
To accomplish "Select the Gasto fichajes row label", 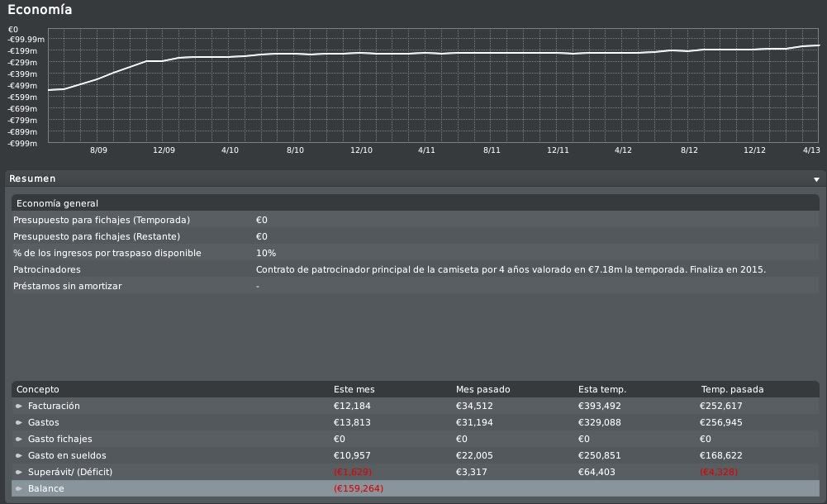I will click(x=59, y=440).
